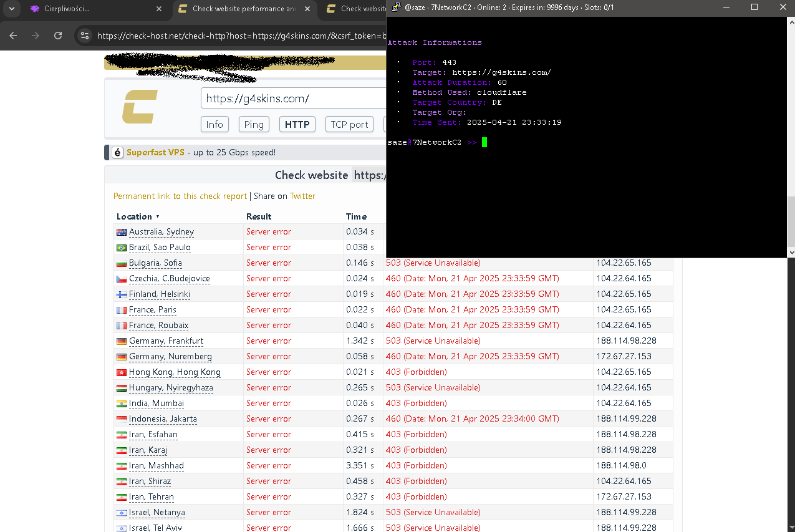Click the é advertiser icon beside Superfast VPS
The image size is (795, 532).
(117, 152)
